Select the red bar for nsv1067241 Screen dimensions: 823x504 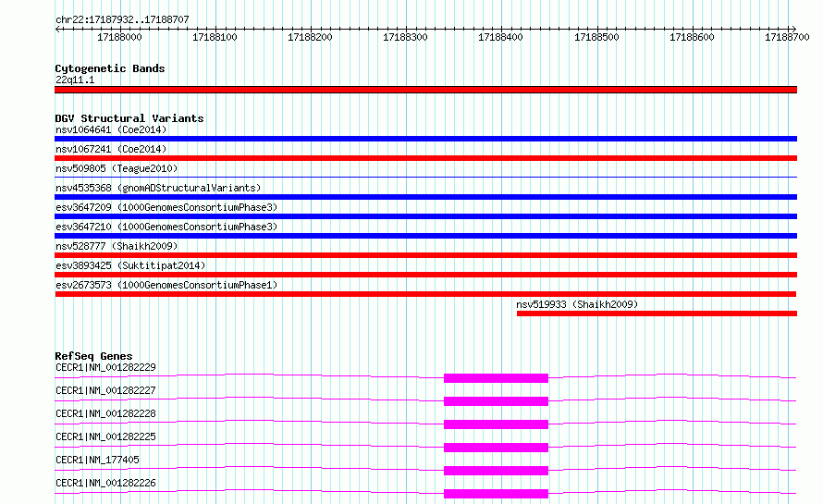coord(425,158)
